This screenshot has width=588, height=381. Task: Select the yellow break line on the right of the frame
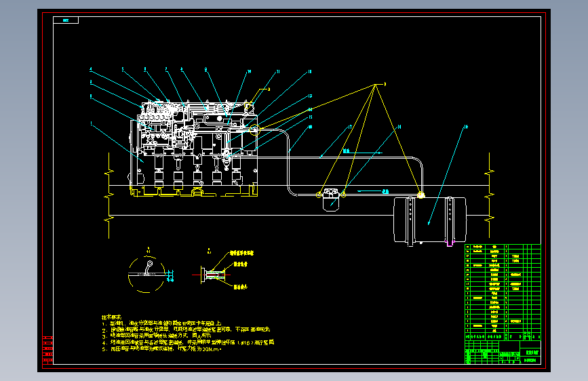(490, 195)
